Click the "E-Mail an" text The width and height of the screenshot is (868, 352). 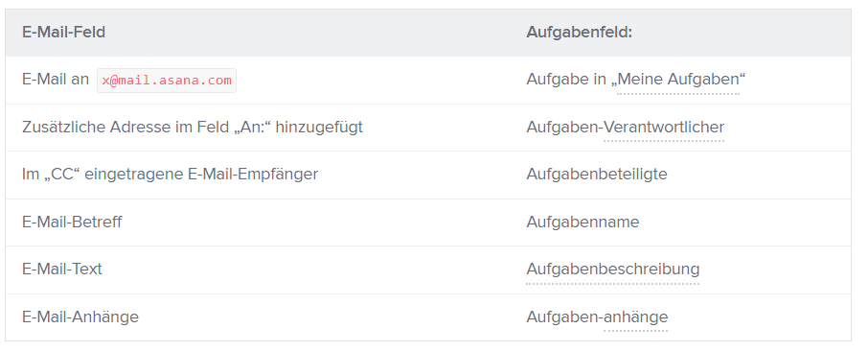click(56, 80)
